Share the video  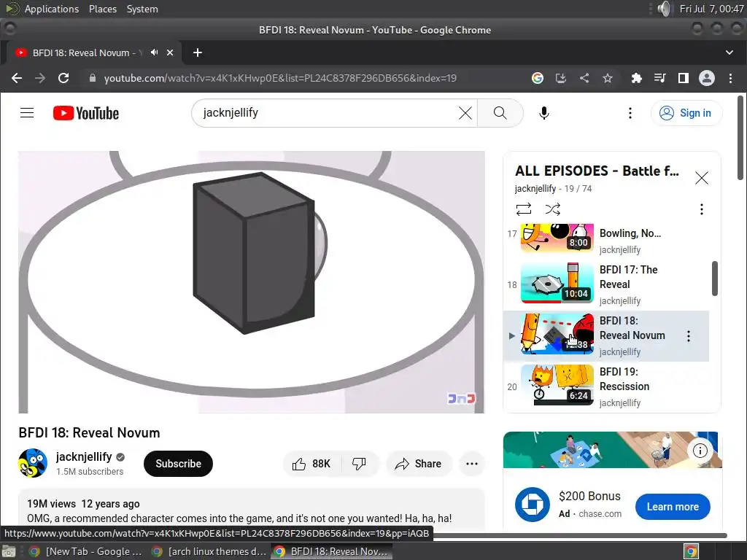[x=418, y=464]
